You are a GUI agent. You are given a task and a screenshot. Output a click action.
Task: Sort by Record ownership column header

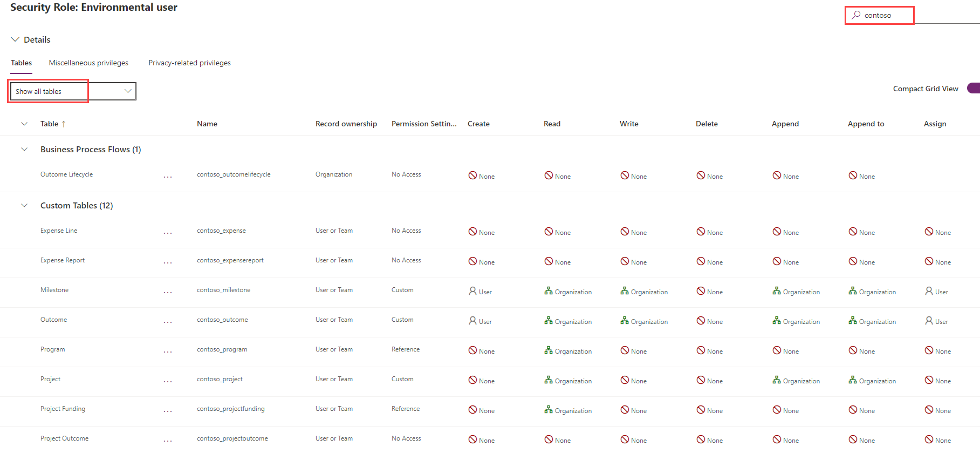click(x=346, y=124)
